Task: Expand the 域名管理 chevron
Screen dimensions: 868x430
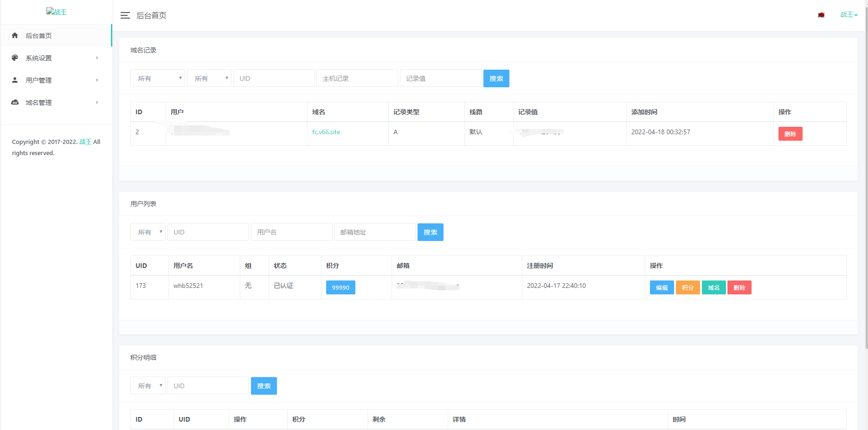Action: coord(97,102)
